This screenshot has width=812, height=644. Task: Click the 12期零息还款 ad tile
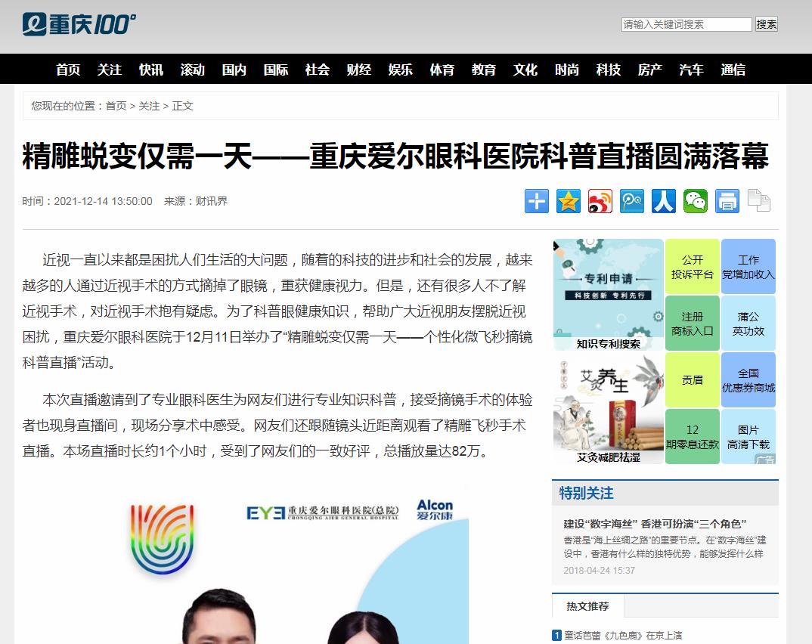693,436
